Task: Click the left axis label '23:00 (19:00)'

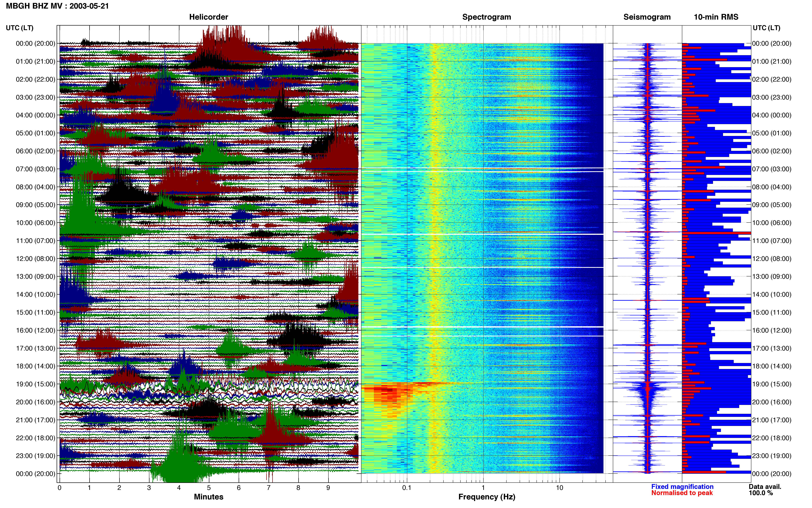Action: click(x=35, y=456)
